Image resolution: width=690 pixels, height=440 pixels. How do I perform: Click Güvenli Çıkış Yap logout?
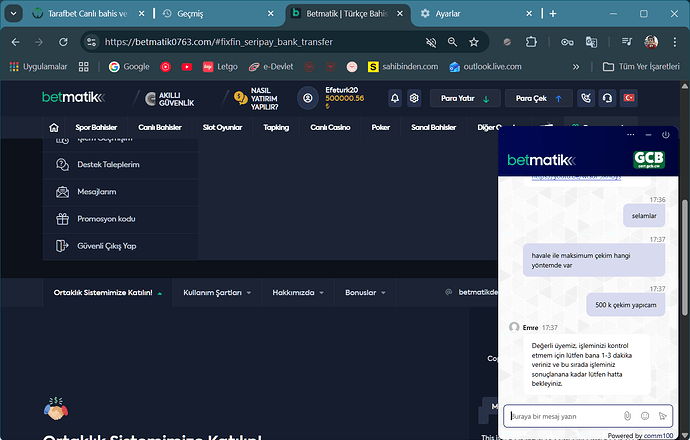[120, 246]
